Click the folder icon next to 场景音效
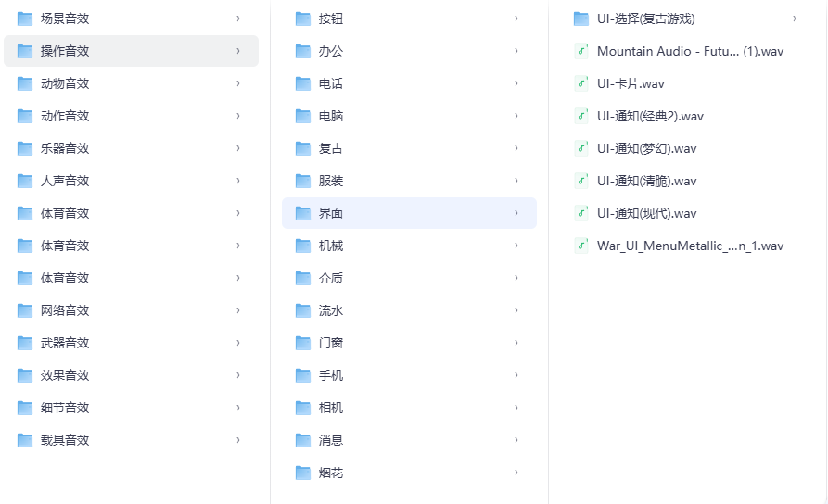828x504 pixels. (25, 19)
